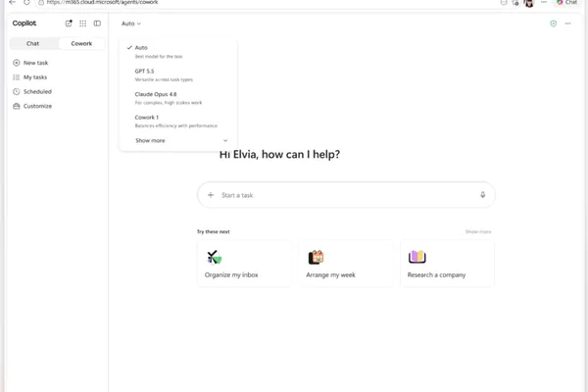Viewport: 588px width, 392px height.
Task: Click the browser back arrow
Action: (x=12, y=2)
